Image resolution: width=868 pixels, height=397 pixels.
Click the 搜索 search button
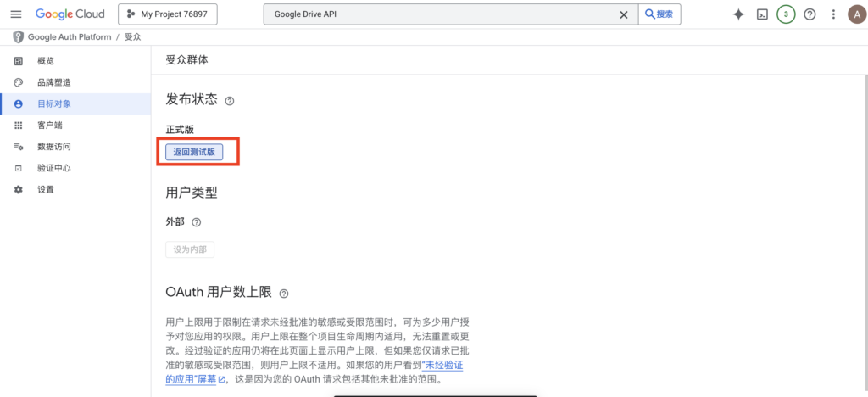[659, 14]
